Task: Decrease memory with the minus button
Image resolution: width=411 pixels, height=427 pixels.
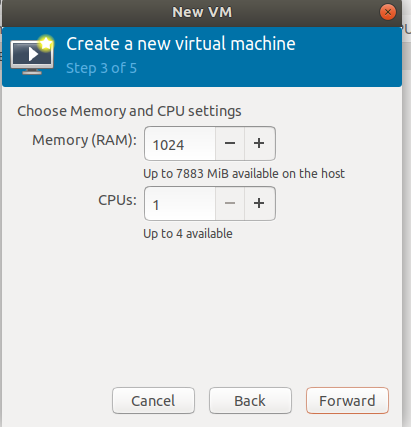Action: click(230, 143)
